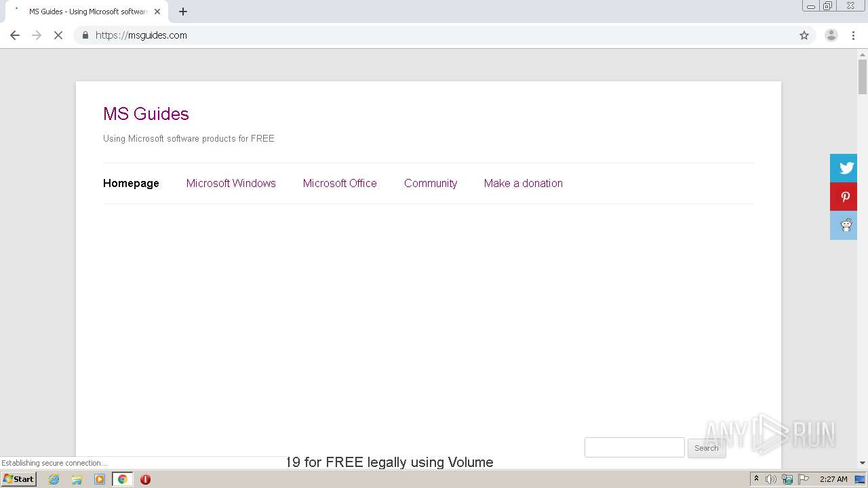View site security lock icon
Screen dimensions: 868x488
[85, 35]
